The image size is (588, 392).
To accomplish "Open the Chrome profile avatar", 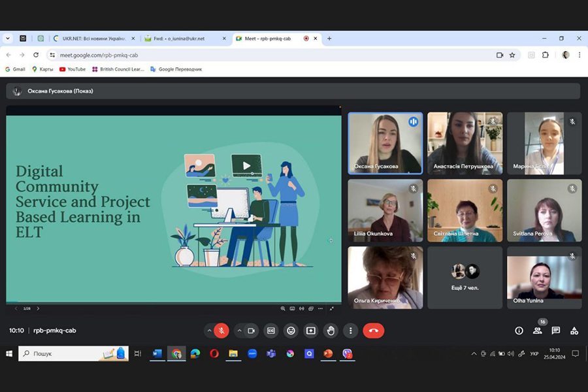I will point(566,55).
